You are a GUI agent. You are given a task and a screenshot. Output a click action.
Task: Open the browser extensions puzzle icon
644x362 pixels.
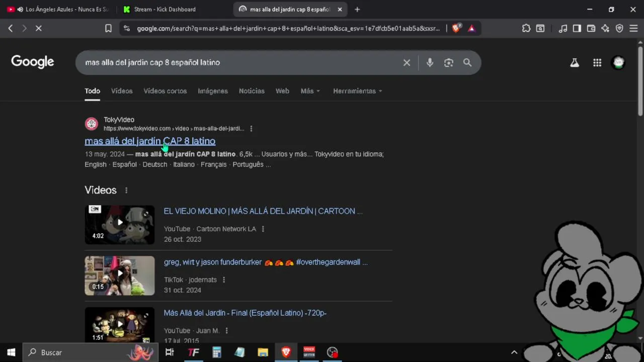click(x=526, y=29)
